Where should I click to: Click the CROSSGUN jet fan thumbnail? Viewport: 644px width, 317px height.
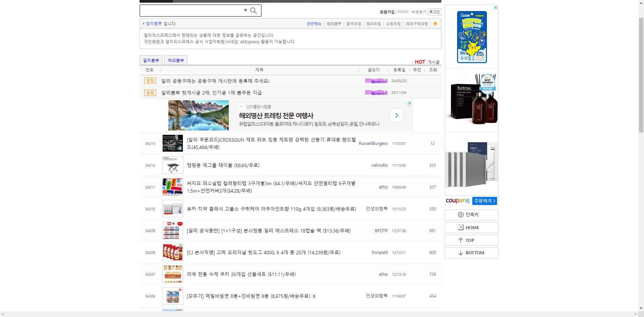(173, 143)
